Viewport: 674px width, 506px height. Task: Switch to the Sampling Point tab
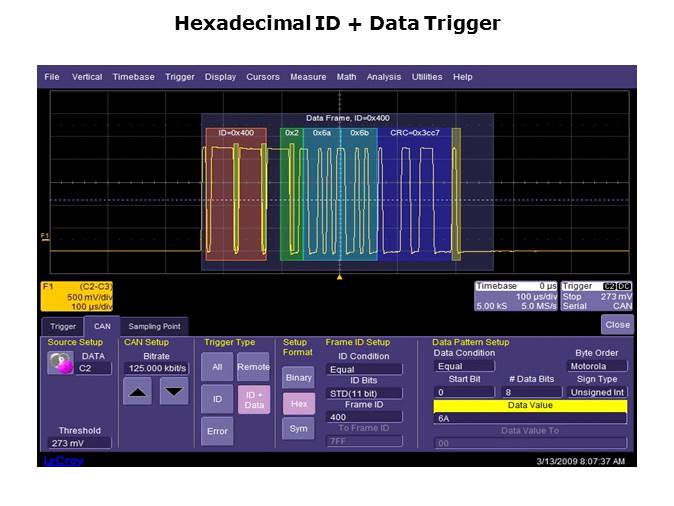(154, 326)
